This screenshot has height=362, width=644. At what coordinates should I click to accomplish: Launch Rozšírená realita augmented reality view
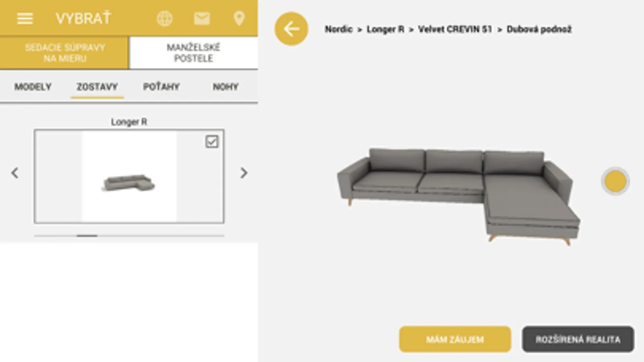tap(578, 339)
